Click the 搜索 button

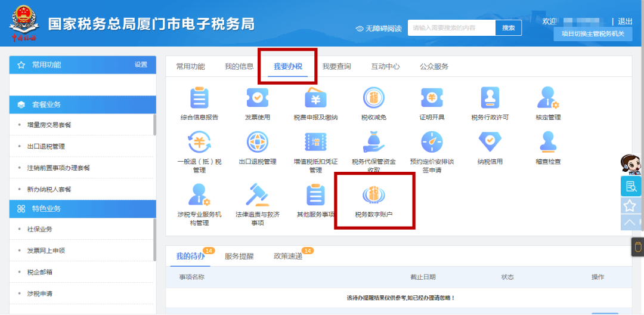509,28
